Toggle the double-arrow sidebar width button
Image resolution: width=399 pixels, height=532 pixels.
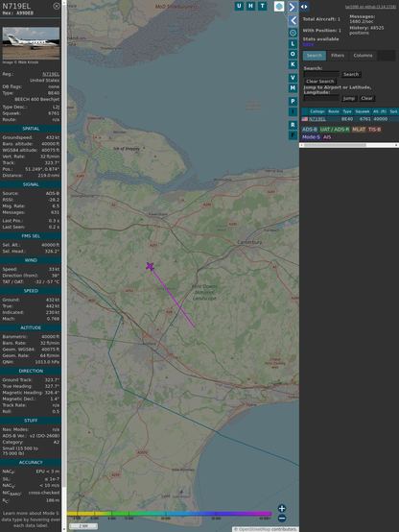click(304, 7)
